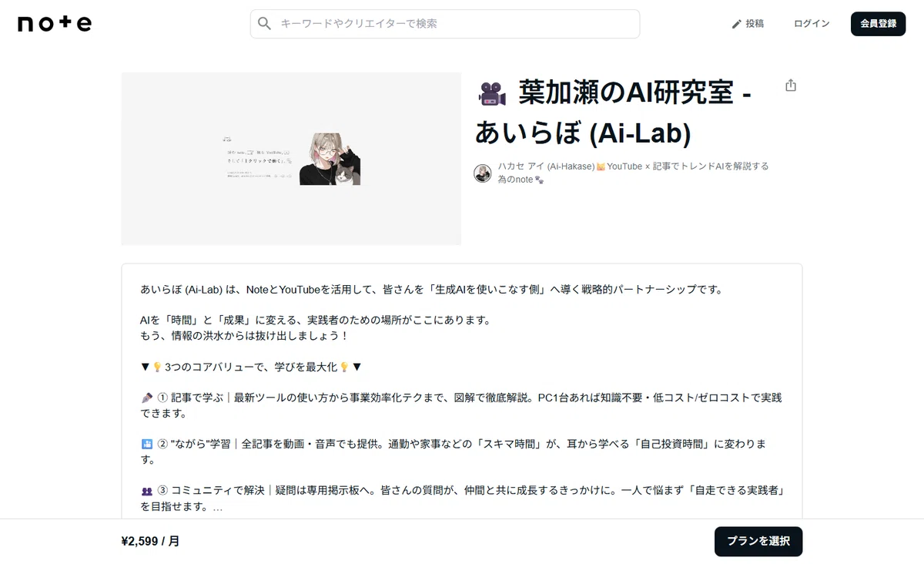Focus the keyword and creator search field

pos(445,24)
